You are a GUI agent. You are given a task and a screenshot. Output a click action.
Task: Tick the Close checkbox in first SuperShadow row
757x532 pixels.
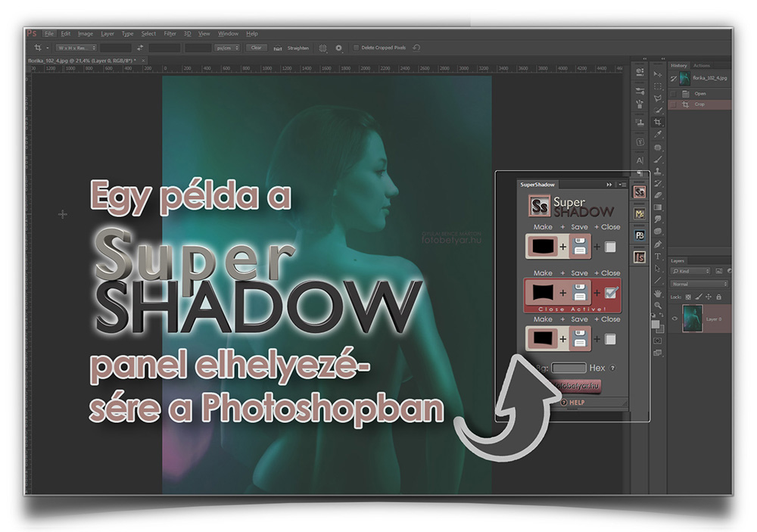click(x=610, y=247)
